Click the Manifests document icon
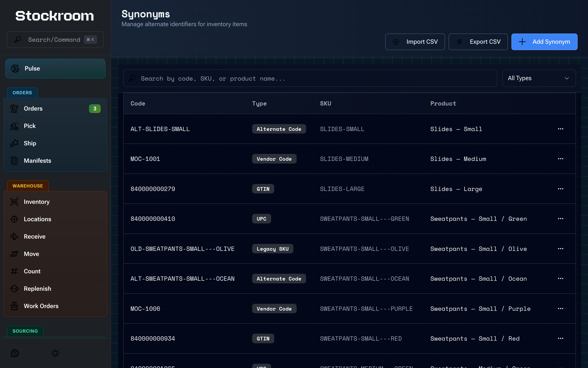Viewport: 588px width, 368px height. point(14,161)
